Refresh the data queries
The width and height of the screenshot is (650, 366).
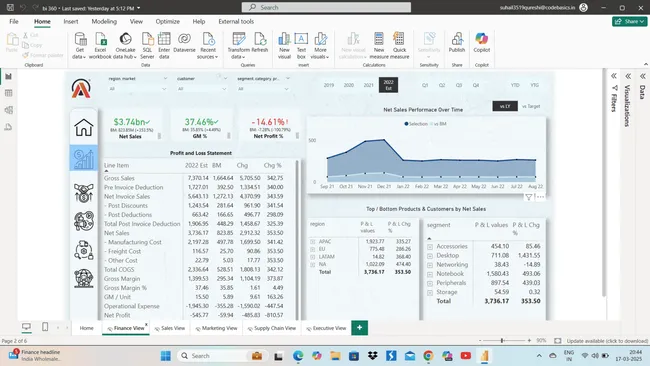[x=260, y=43]
